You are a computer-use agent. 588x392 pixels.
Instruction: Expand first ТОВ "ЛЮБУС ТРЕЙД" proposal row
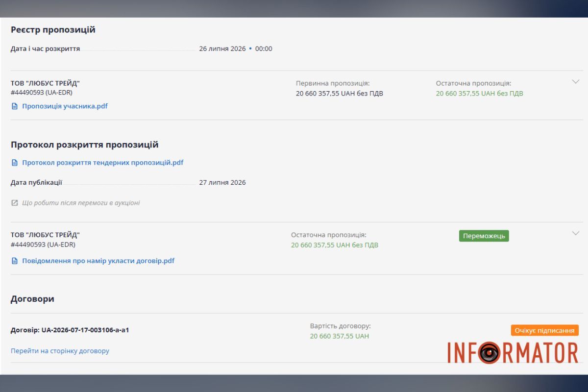(576, 82)
